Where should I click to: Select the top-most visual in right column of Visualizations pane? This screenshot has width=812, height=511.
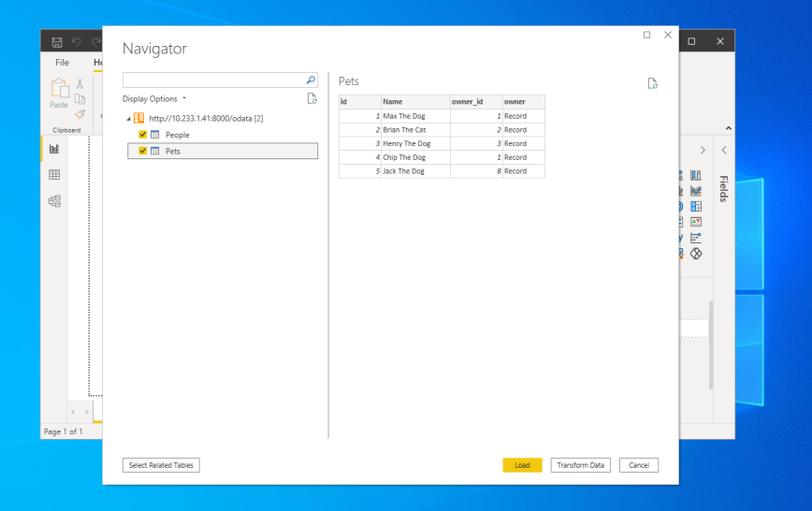coord(696,175)
